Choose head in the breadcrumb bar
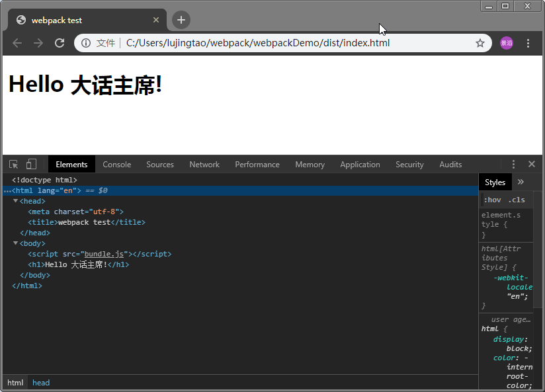The height and width of the screenshot is (392, 545). (x=41, y=383)
